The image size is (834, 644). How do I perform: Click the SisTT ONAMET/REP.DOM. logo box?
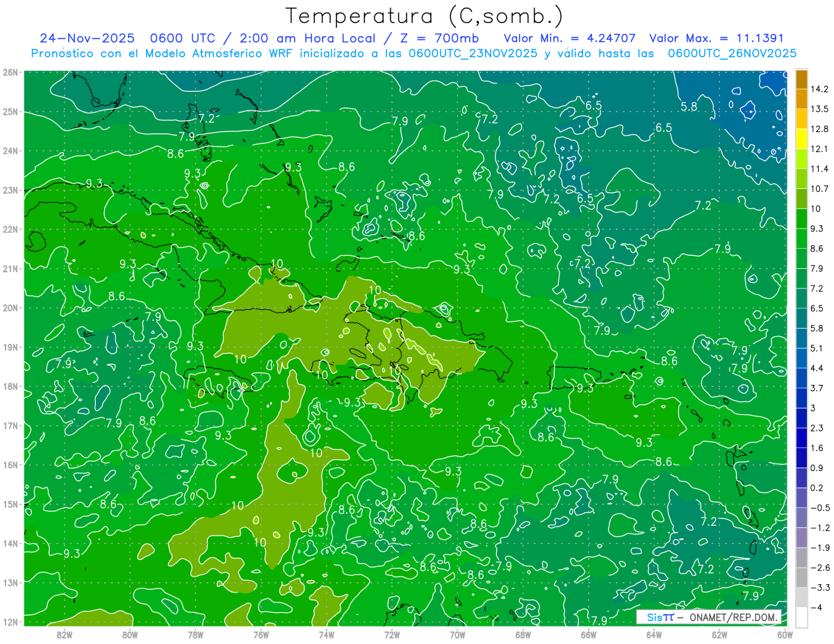click(x=709, y=617)
